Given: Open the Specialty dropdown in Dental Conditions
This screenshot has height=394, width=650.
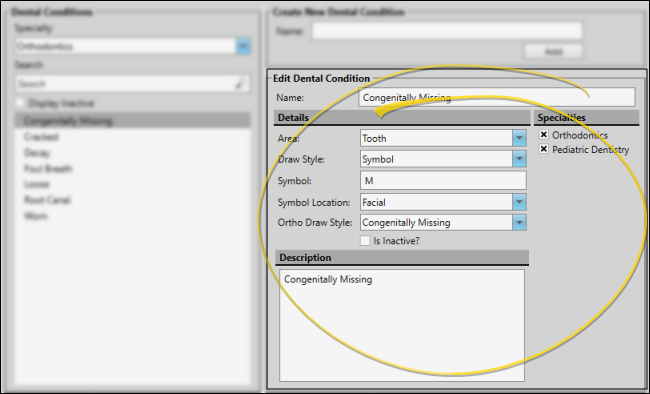Looking at the screenshot, I should (x=243, y=46).
